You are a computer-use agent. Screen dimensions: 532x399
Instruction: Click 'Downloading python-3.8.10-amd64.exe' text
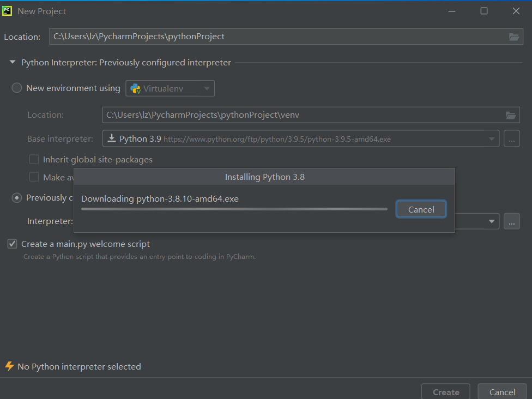pos(160,199)
